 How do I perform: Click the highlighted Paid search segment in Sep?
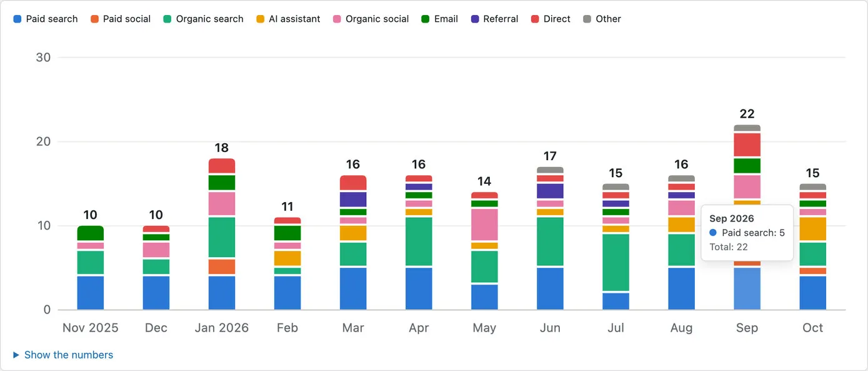tap(747, 289)
